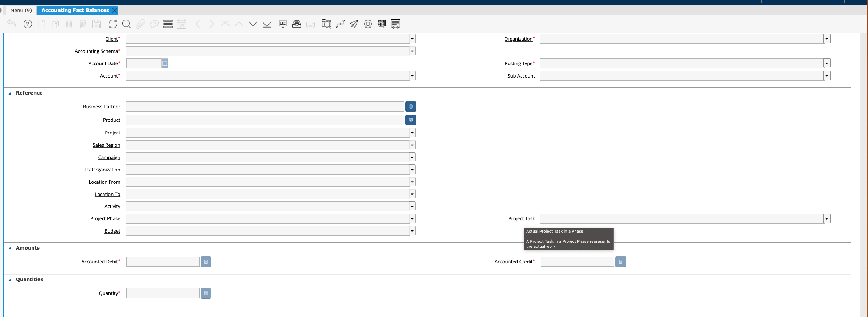Open the Posting Type dropdown
This screenshot has height=317, width=868.
(x=827, y=63)
